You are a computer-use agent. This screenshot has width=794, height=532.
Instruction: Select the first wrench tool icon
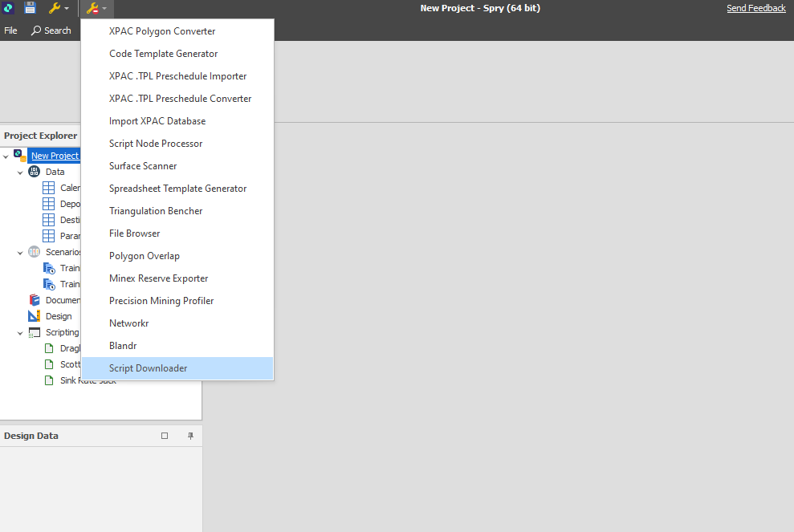point(54,8)
